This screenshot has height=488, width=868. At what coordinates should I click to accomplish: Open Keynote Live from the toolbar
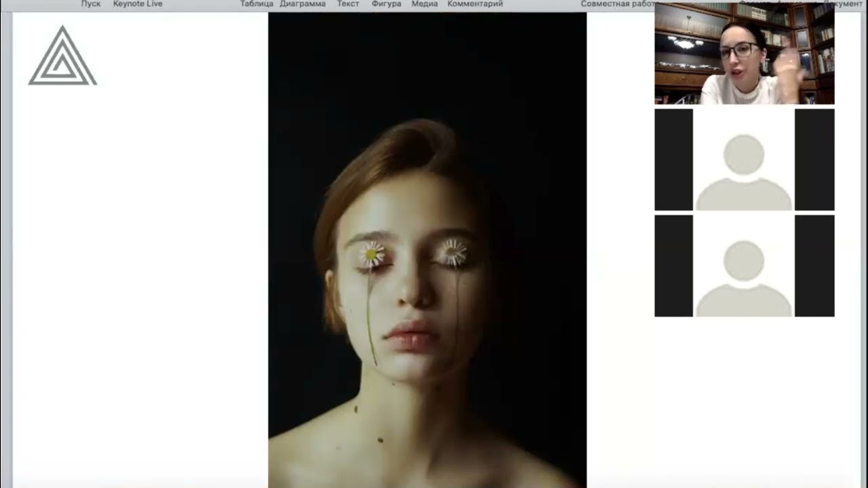(138, 4)
